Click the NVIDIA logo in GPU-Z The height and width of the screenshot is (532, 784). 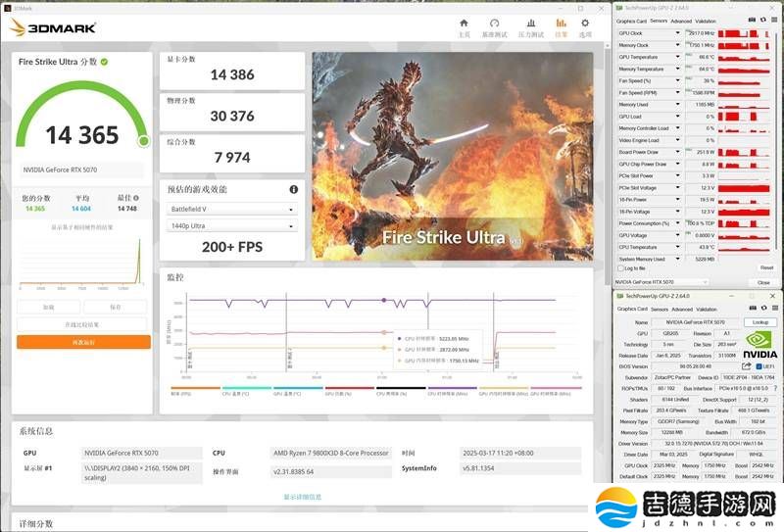coord(759,345)
